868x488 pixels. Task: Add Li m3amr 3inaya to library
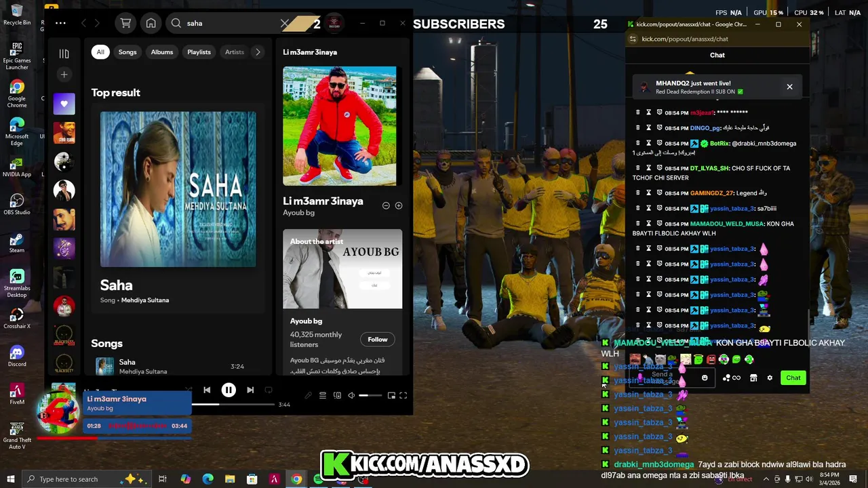point(399,205)
